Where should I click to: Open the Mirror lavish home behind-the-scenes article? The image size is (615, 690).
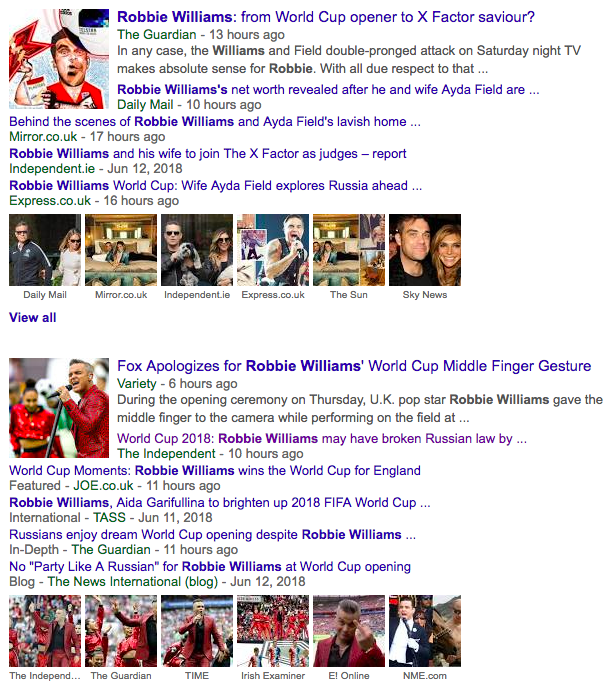[x=215, y=121]
